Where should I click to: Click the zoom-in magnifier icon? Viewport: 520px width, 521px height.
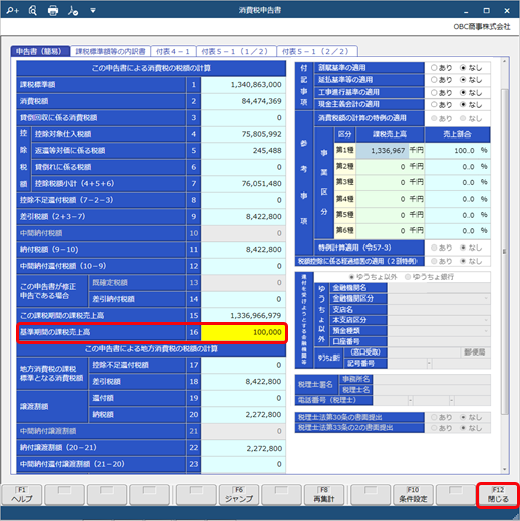coord(12,10)
